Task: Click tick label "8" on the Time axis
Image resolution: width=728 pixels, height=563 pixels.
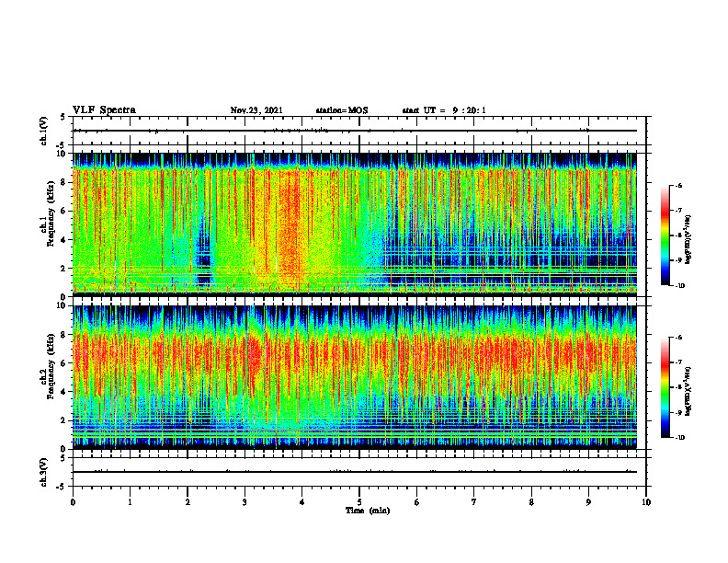Action: click(x=531, y=502)
